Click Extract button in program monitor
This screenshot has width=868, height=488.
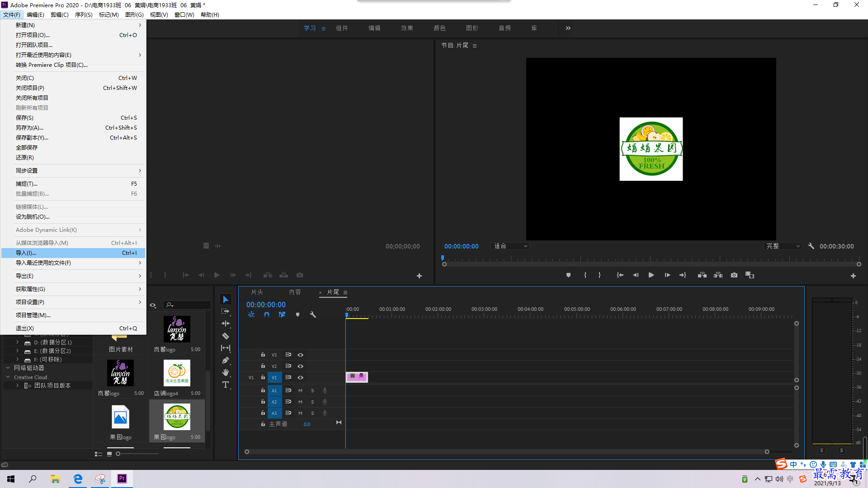[x=718, y=275]
